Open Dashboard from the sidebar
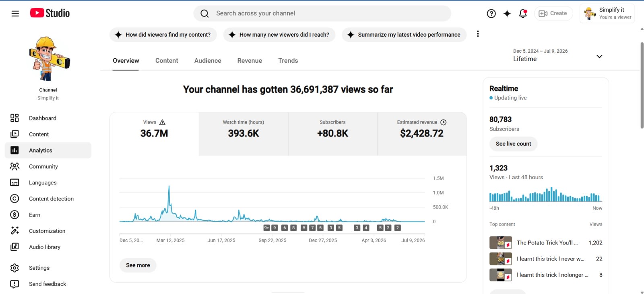Image resolution: width=644 pixels, height=294 pixels. tap(48, 118)
